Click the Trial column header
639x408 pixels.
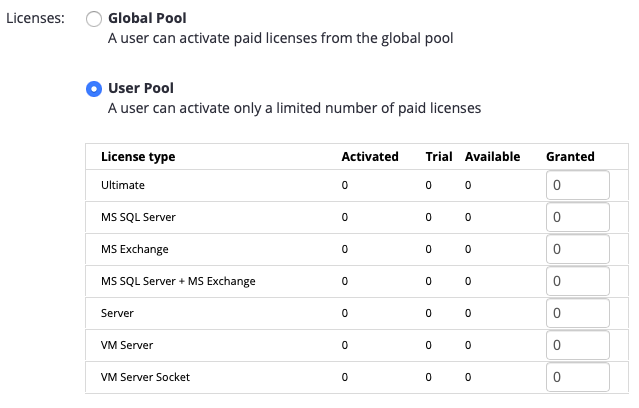pyautogui.click(x=439, y=157)
